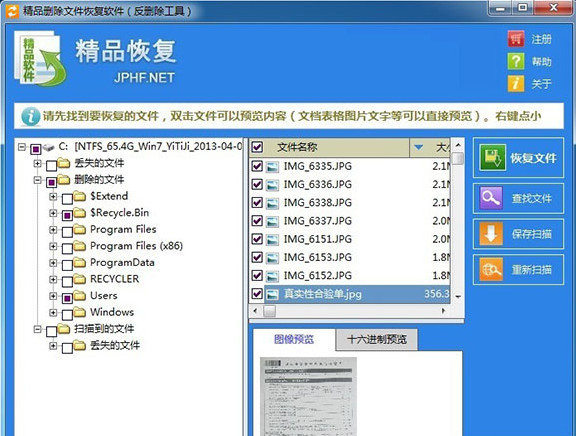Click the $Extend folder icon
This screenshot has width=576, height=436.
(79, 197)
